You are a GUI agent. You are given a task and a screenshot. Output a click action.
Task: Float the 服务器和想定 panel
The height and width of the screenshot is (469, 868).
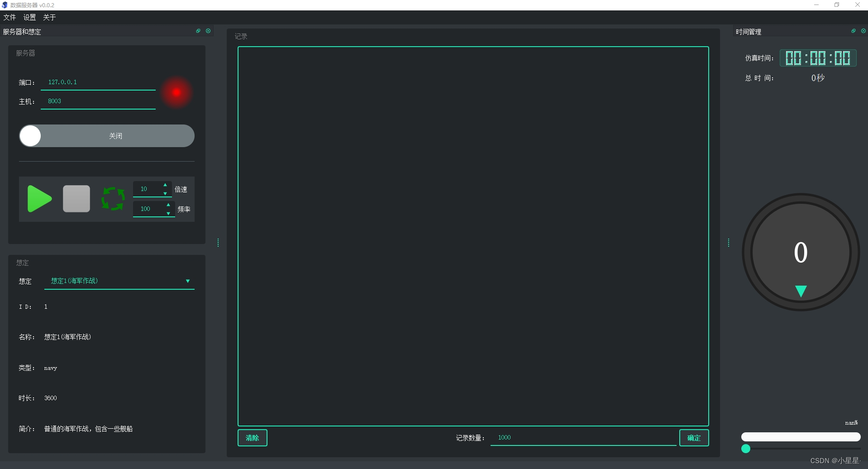coord(198,31)
